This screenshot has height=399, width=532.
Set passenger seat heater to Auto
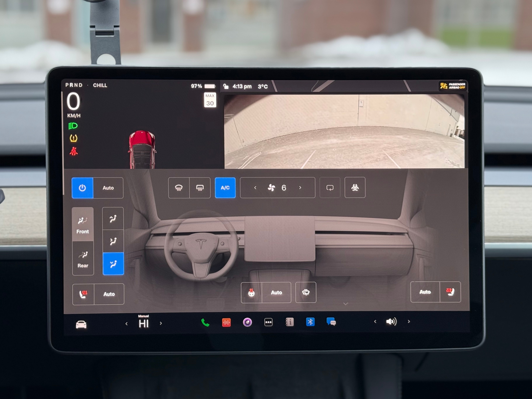pyautogui.click(x=425, y=292)
